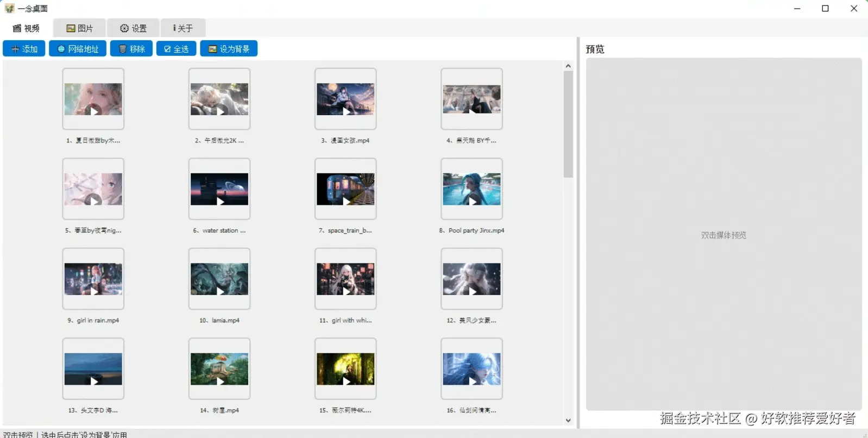Select the 夏日微甜 video thumbnail numbered 1

(93, 99)
